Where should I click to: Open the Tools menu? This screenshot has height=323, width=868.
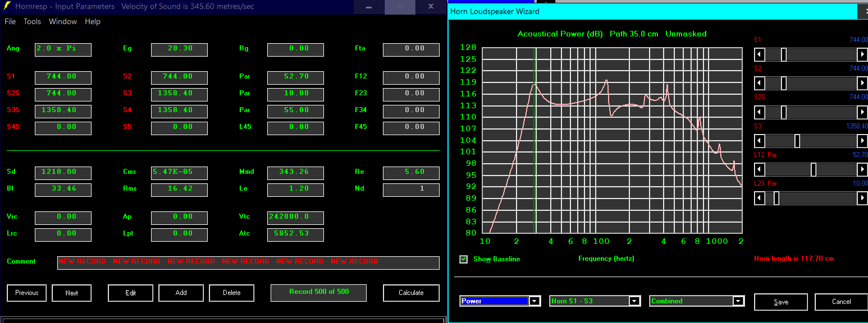[x=32, y=21]
